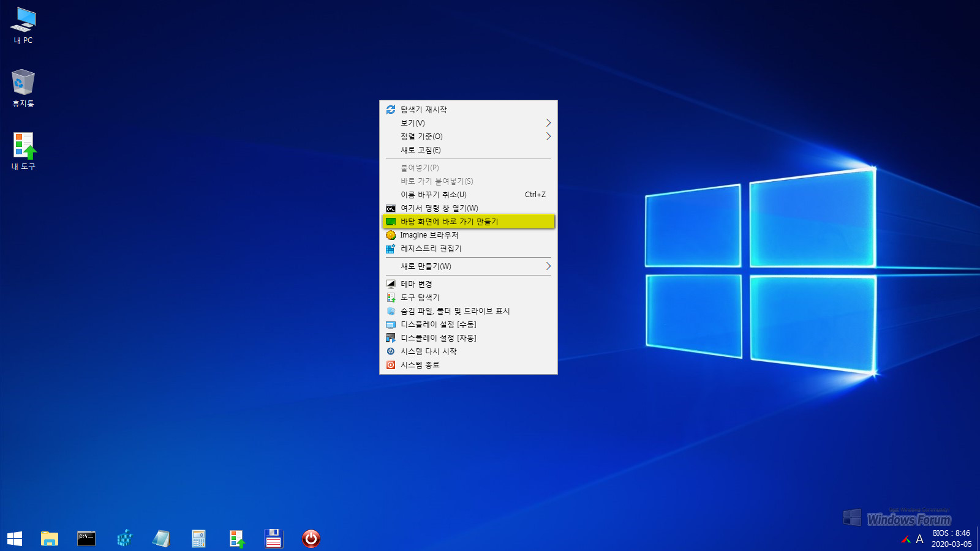The width and height of the screenshot is (980, 551).
Task: Click the monitor icon for 디스플레이 설정 [수동]
Action: 391,324
